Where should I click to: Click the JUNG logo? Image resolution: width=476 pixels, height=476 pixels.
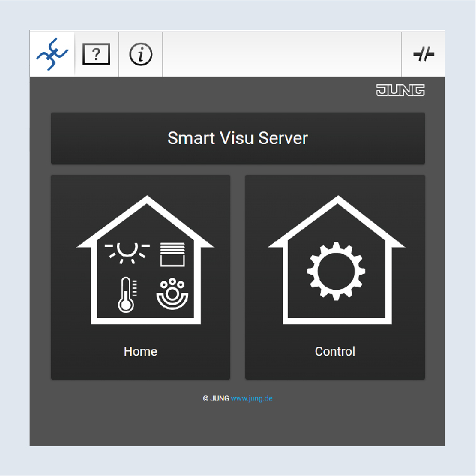400,90
